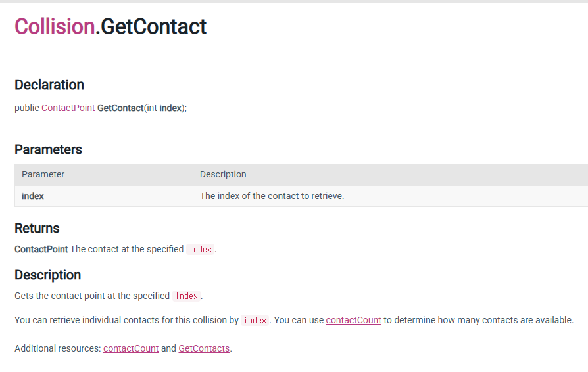The width and height of the screenshot is (588, 372).
Task: Select the index parameter name table cell
Action: [x=33, y=196]
